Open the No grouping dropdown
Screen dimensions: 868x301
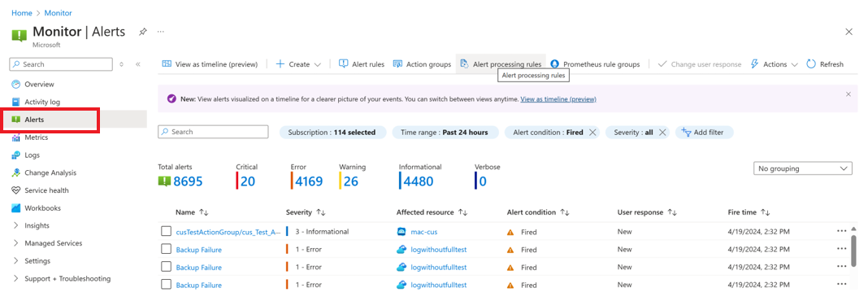(803, 168)
